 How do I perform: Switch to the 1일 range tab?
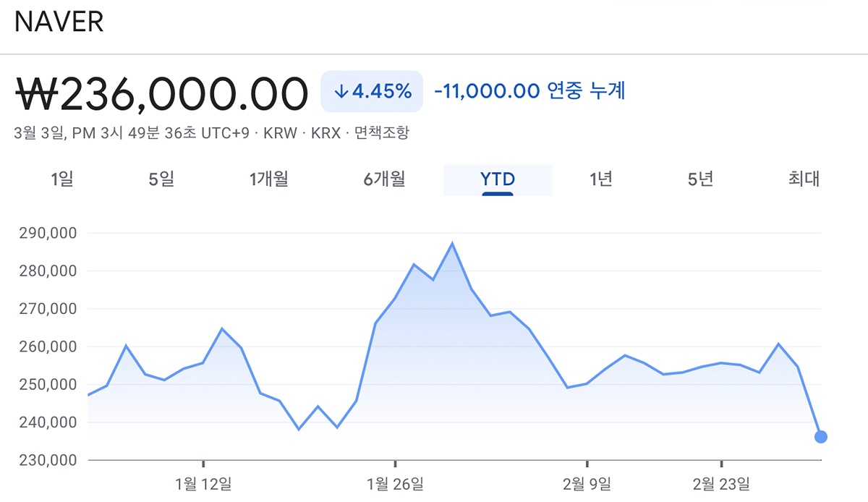pyautogui.click(x=63, y=179)
